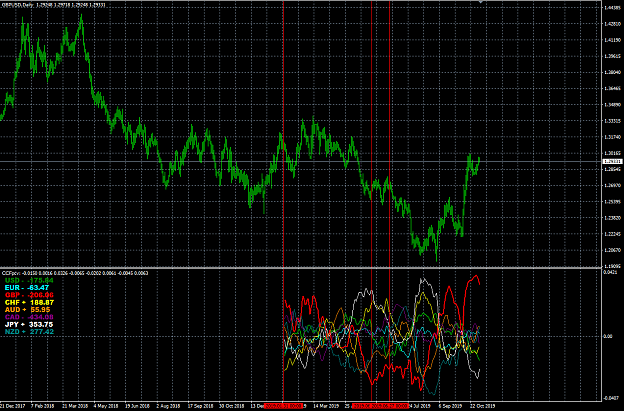Click the CHF + 188.87 strength label
This screenshot has height=411, width=625.
[29, 303]
